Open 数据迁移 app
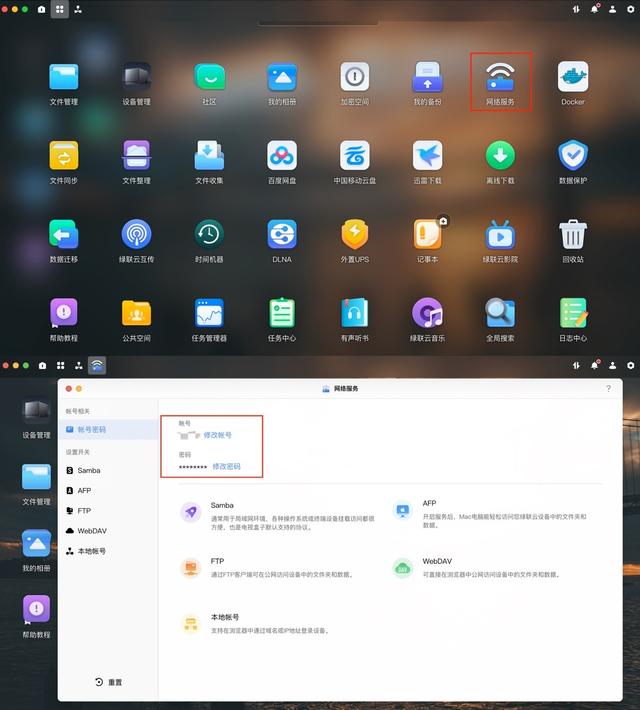640x710 pixels. pyautogui.click(x=64, y=240)
